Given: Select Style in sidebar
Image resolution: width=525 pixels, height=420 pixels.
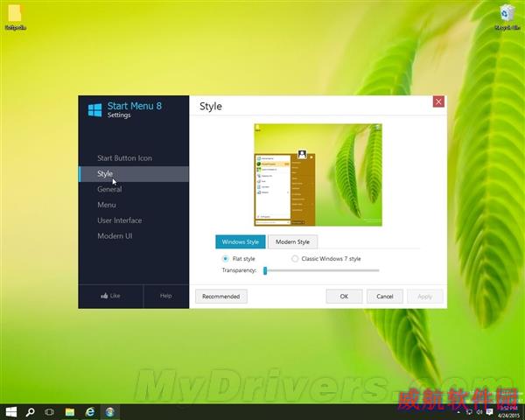Looking at the screenshot, I should (x=134, y=174).
